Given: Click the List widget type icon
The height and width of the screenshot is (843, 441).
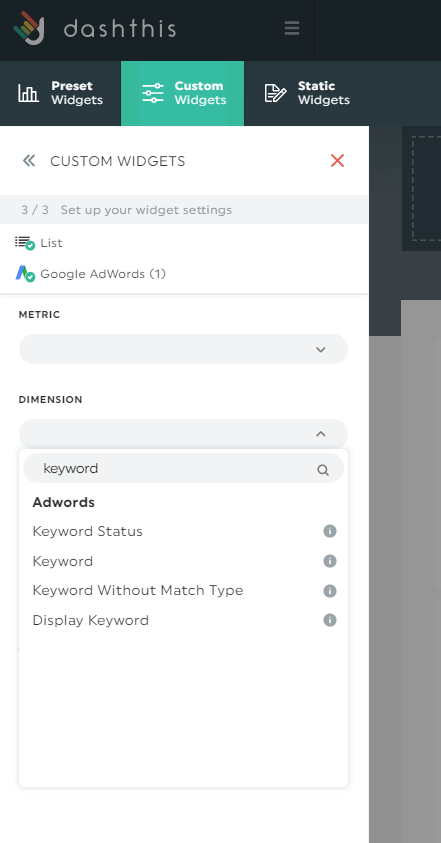Looking at the screenshot, I should [24, 243].
